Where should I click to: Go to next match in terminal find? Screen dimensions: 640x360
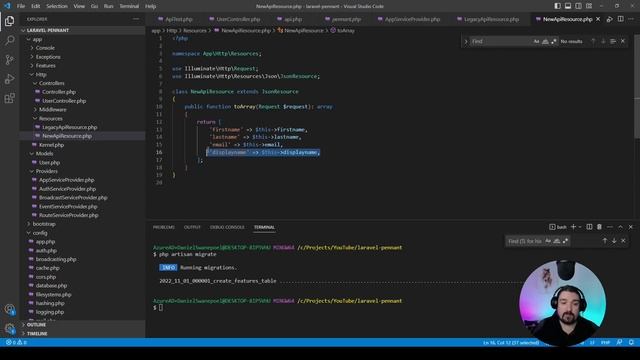(x=614, y=241)
